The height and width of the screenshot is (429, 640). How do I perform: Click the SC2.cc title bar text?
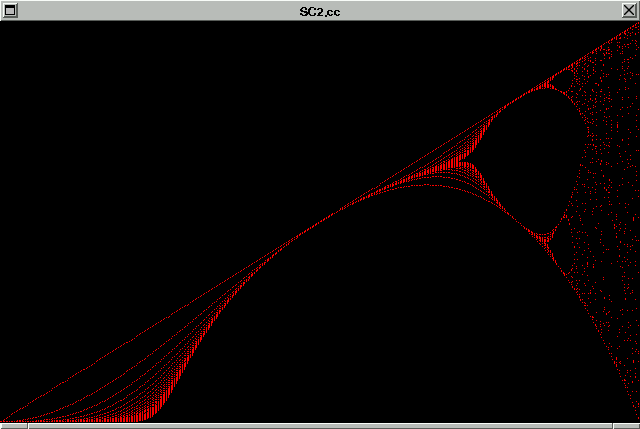pyautogui.click(x=320, y=10)
